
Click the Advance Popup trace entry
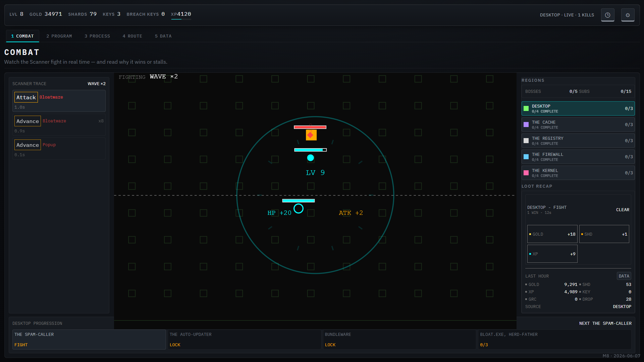pos(59,148)
